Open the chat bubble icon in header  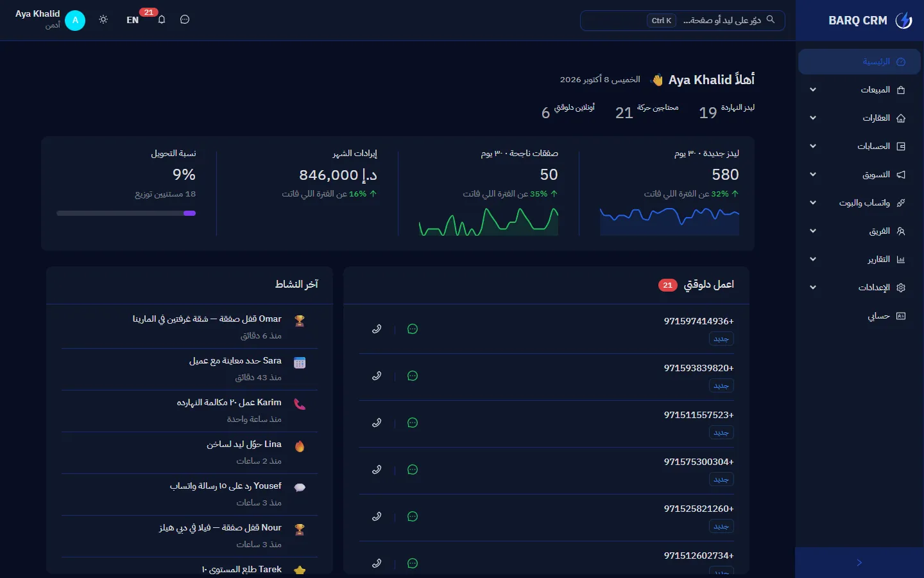(185, 20)
